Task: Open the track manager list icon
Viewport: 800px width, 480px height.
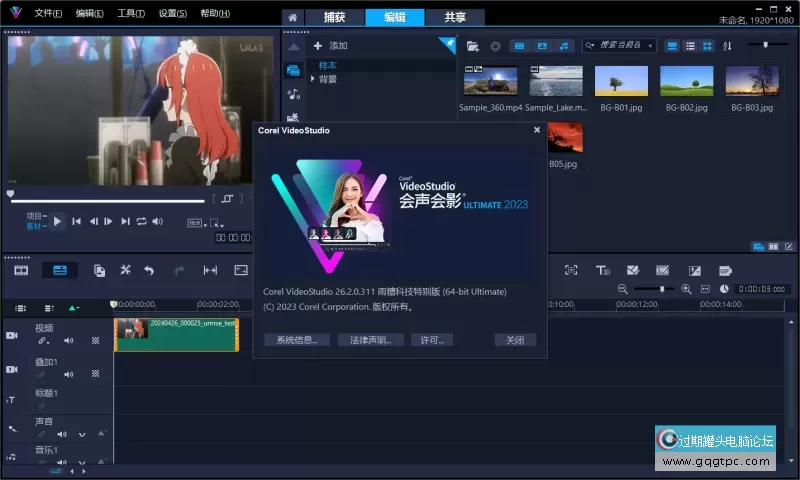Action: pos(49,308)
